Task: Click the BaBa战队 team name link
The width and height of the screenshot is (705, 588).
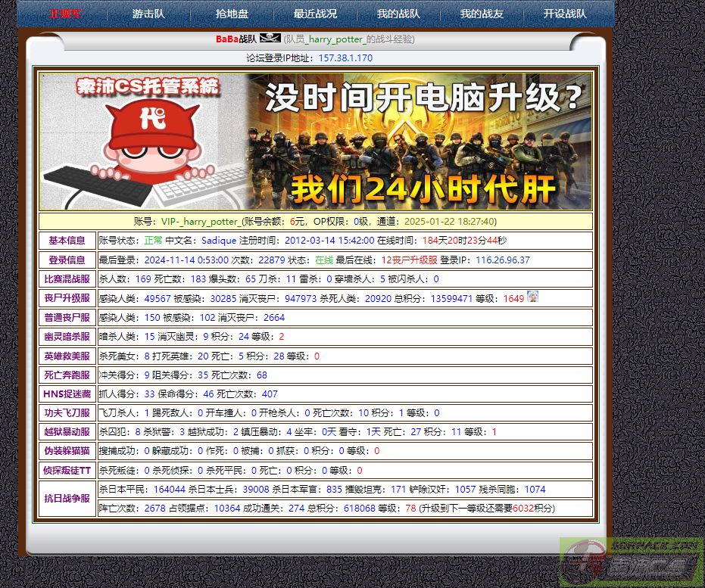Action: (x=236, y=39)
